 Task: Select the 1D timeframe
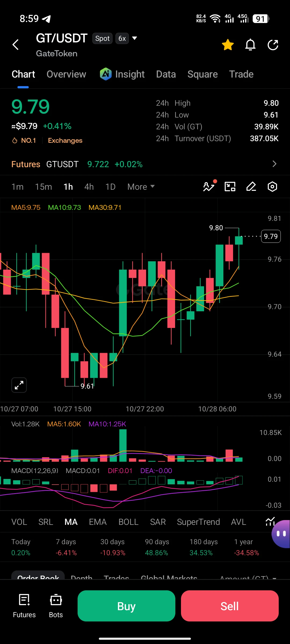coord(110,186)
